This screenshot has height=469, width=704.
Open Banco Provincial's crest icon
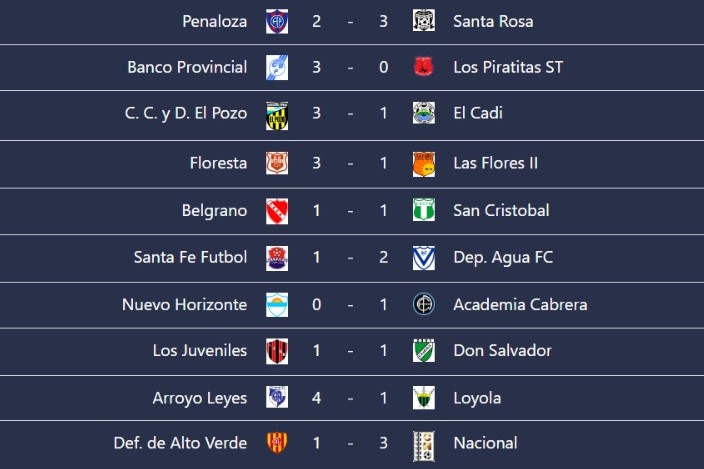click(277, 67)
